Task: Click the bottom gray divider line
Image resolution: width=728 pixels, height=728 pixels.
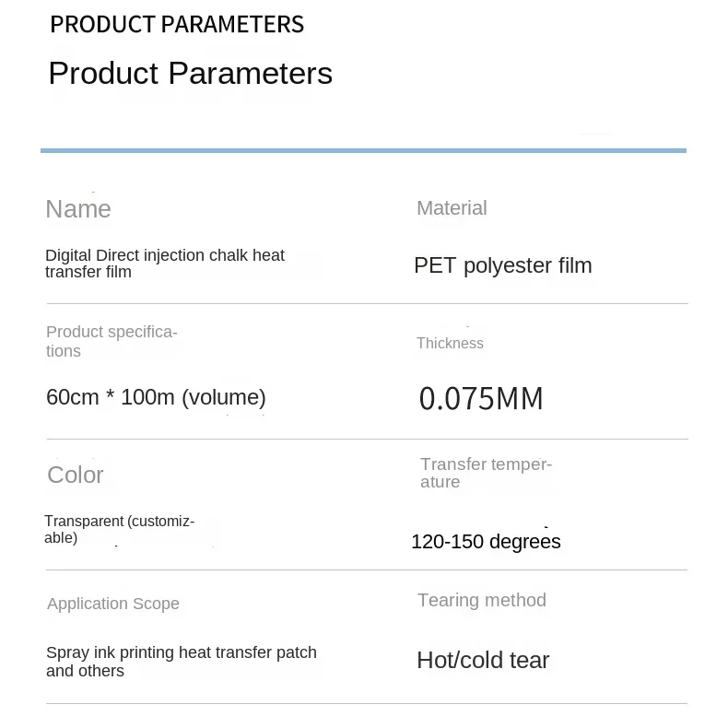Action: click(367, 704)
